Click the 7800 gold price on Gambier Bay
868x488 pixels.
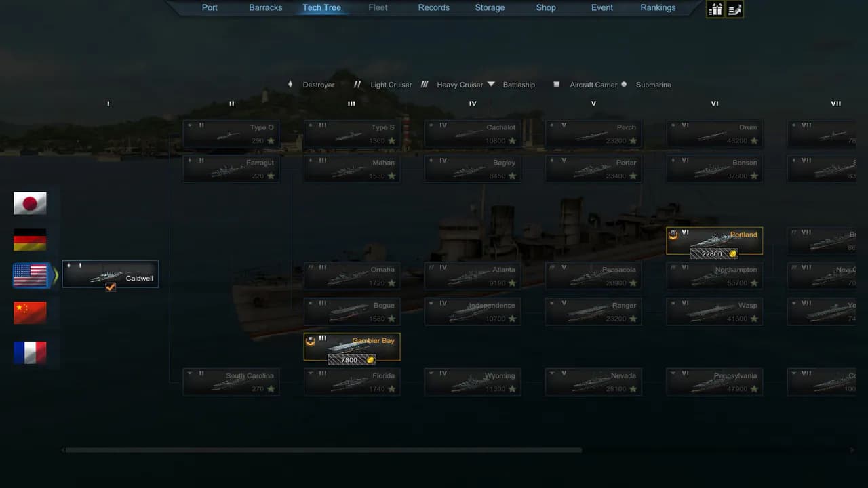[351, 360]
